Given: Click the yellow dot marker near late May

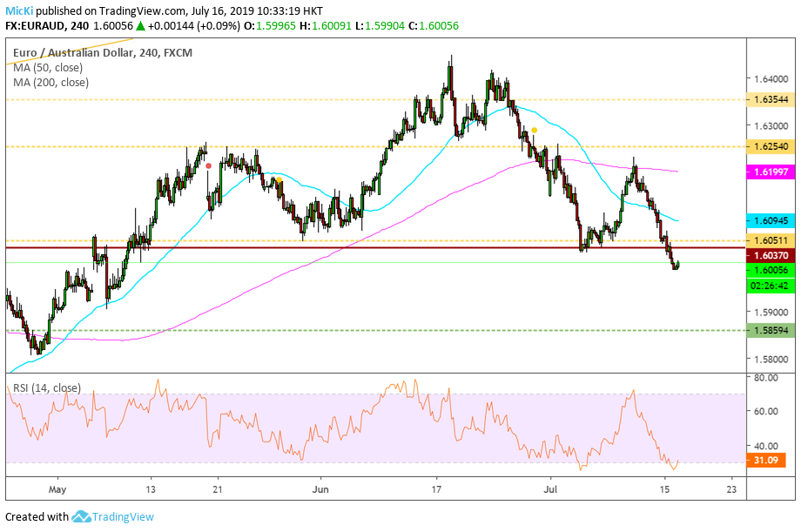Looking at the screenshot, I should tap(279, 180).
